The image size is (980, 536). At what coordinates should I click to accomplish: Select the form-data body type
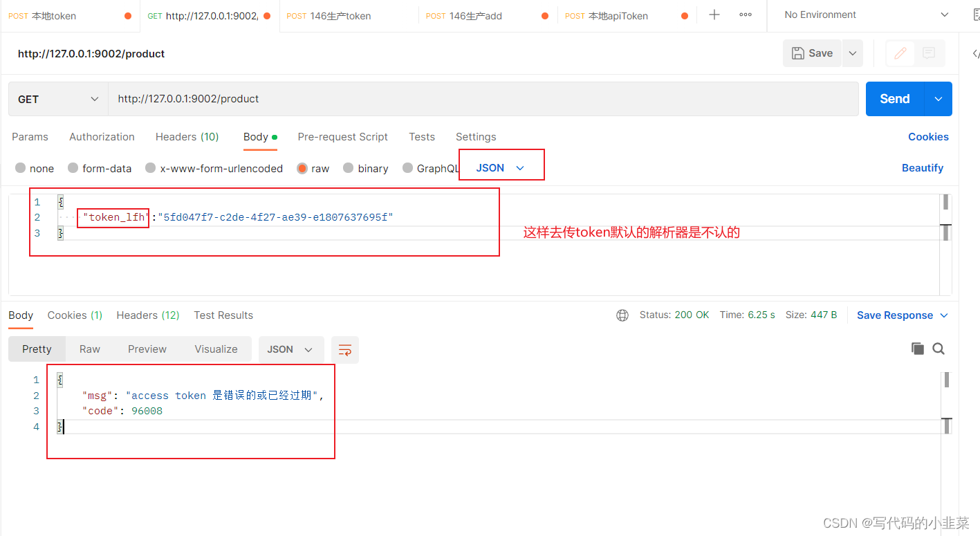pos(100,168)
